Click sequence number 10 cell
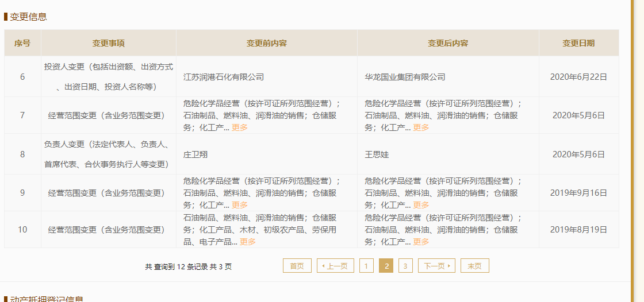The width and height of the screenshot is (644, 302). 22,230
